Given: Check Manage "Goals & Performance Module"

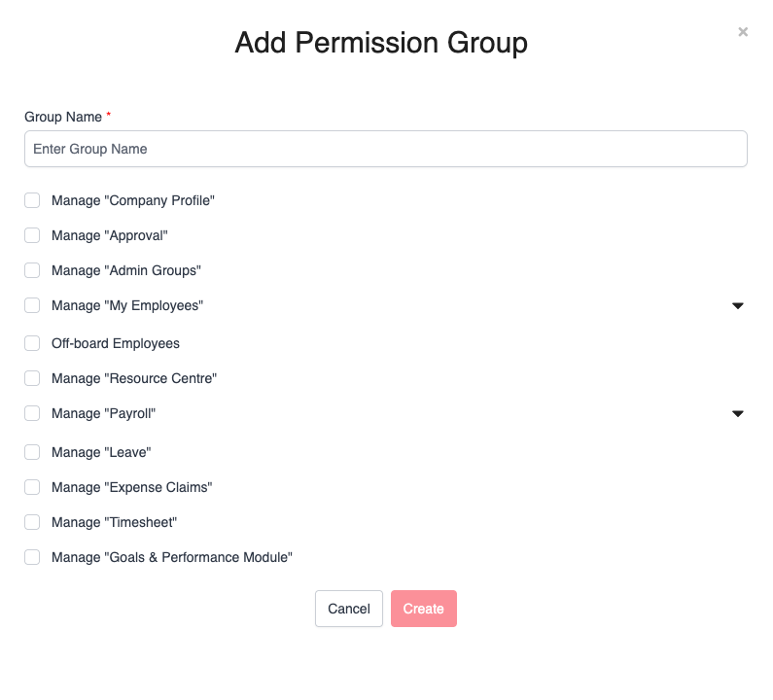Looking at the screenshot, I should [x=32, y=557].
